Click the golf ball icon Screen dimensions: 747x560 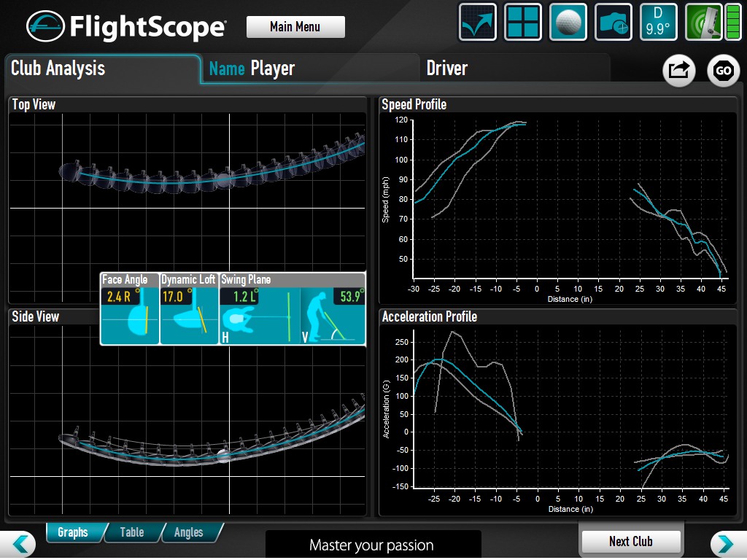pyautogui.click(x=568, y=23)
